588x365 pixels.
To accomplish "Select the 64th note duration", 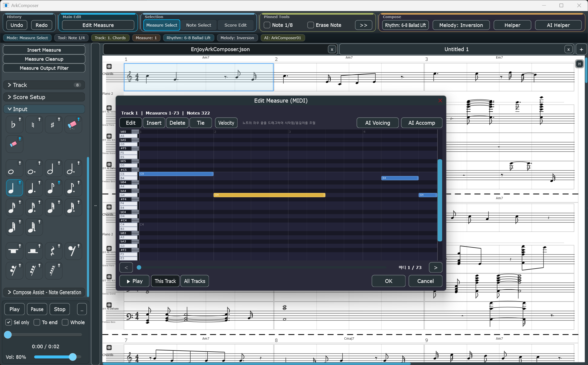I will 14,227.
